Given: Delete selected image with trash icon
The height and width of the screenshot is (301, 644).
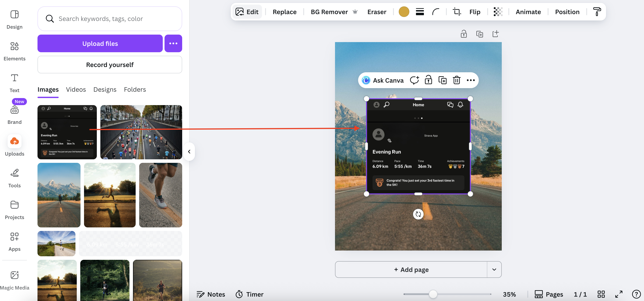Looking at the screenshot, I should pos(457,80).
